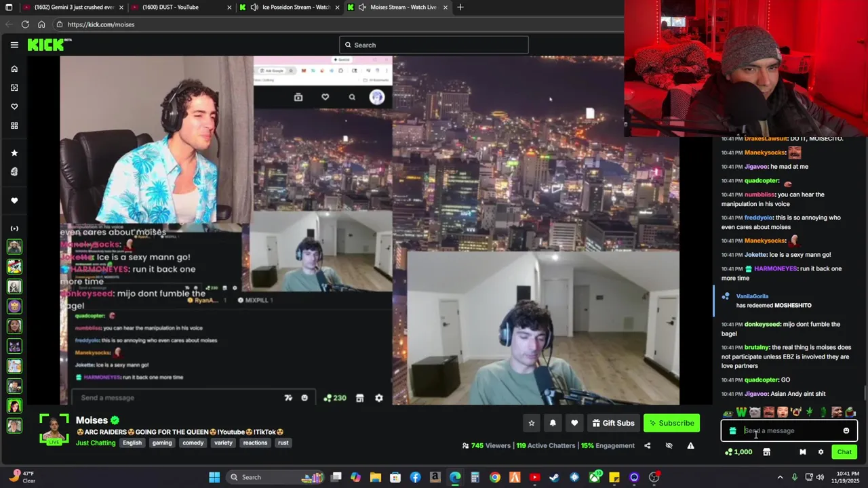Click the green Chat send button

[x=844, y=452]
